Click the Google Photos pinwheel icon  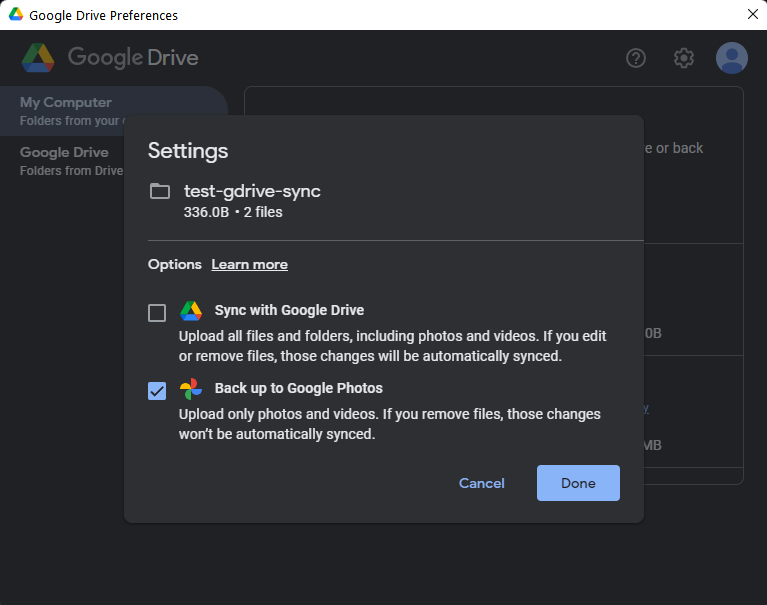191,389
